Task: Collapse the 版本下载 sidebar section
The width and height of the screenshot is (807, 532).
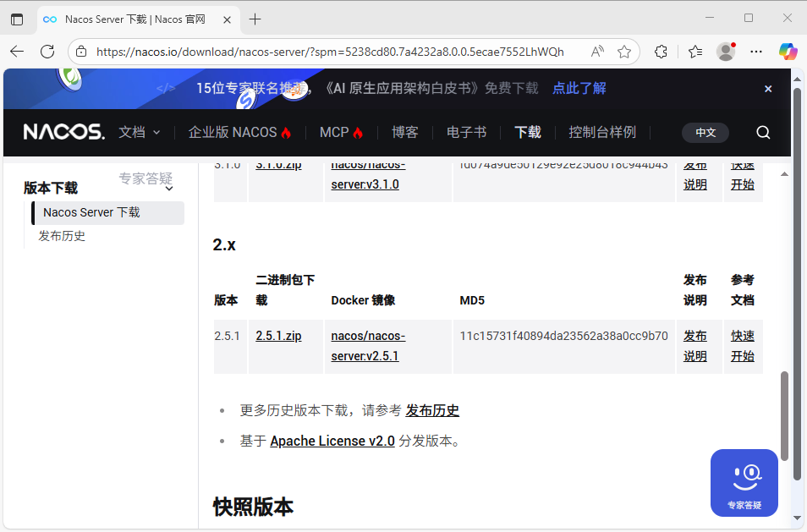Action: [x=169, y=189]
